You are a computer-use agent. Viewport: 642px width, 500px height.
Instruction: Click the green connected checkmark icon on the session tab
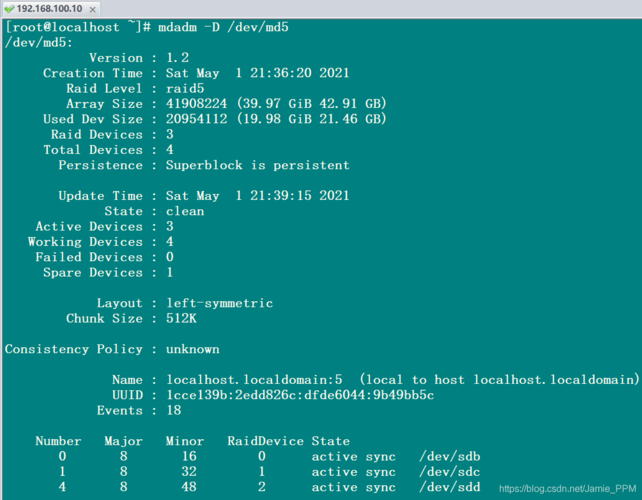pos(9,8)
